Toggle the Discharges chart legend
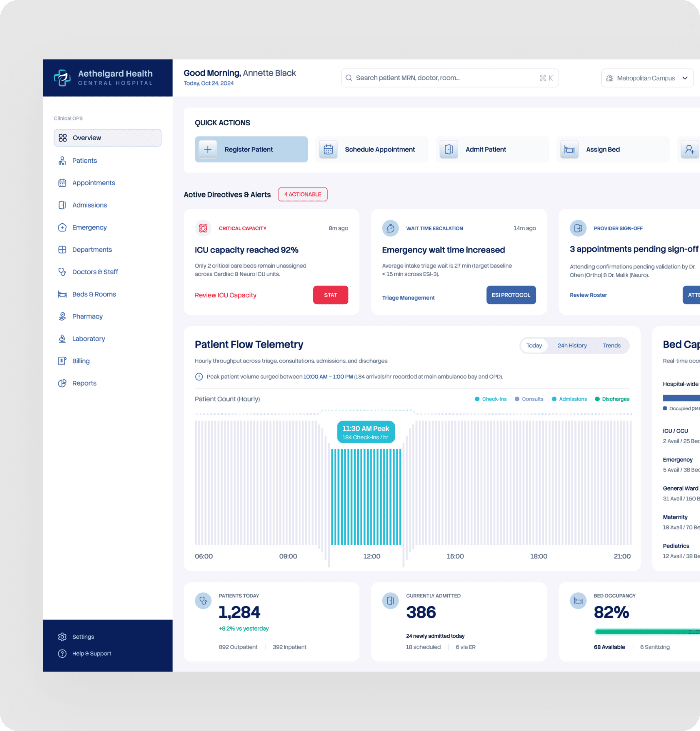The width and height of the screenshot is (700, 731). (612, 399)
